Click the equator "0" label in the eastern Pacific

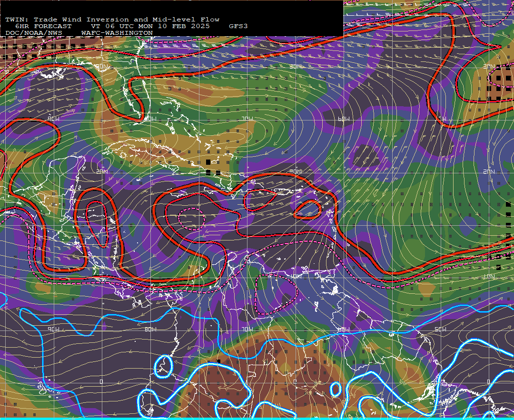pos(101,381)
